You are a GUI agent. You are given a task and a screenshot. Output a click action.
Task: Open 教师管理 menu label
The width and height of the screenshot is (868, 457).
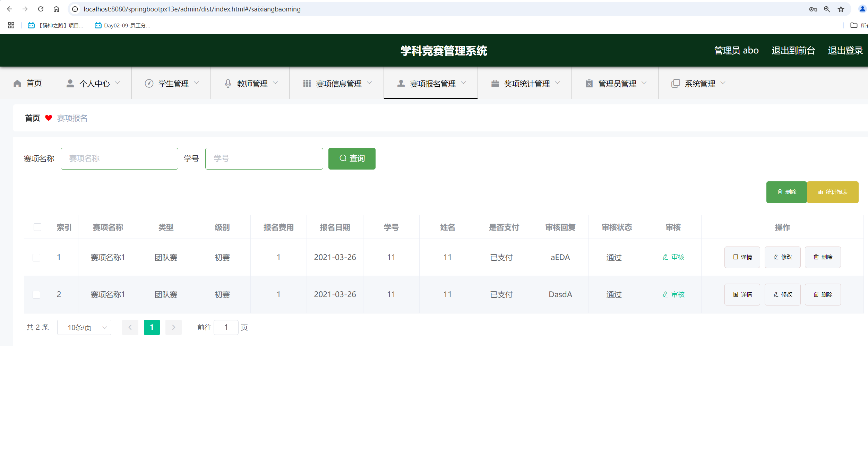pos(252,84)
